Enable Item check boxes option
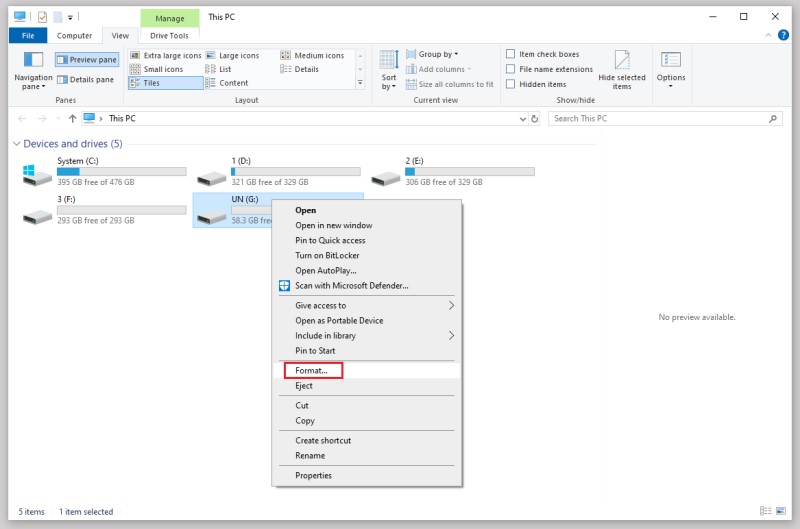The image size is (800, 529). 511,54
